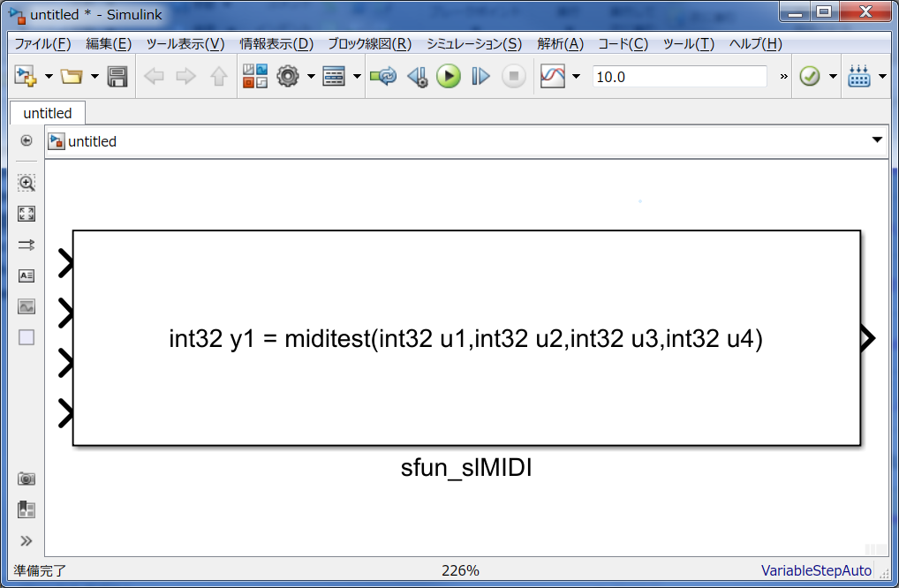This screenshot has width=899, height=588.
Task: Open the 情報表示(D) menu
Action: tap(276, 43)
